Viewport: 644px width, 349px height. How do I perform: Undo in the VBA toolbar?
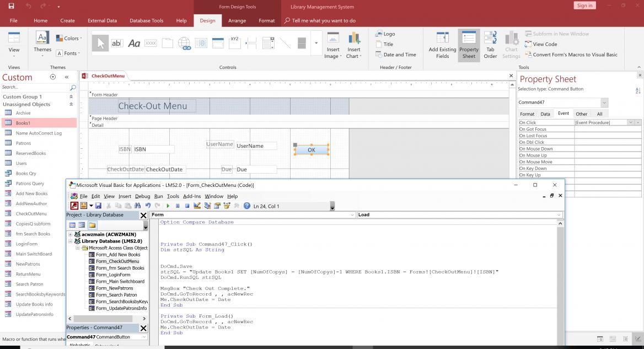148,206
